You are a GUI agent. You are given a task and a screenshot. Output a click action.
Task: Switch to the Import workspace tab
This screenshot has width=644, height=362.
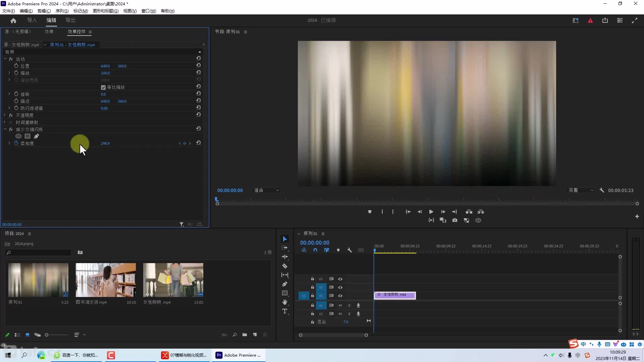pyautogui.click(x=32, y=20)
